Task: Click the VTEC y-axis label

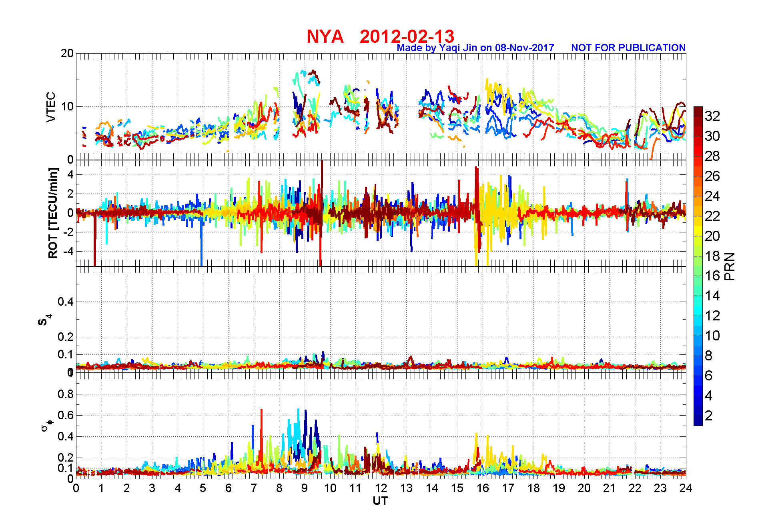Action: (x=51, y=107)
